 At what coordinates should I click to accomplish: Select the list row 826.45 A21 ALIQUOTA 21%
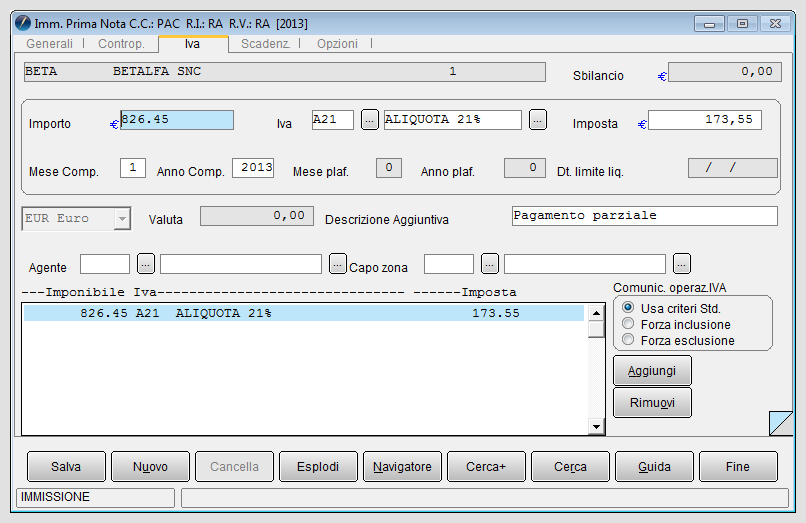coord(304,313)
